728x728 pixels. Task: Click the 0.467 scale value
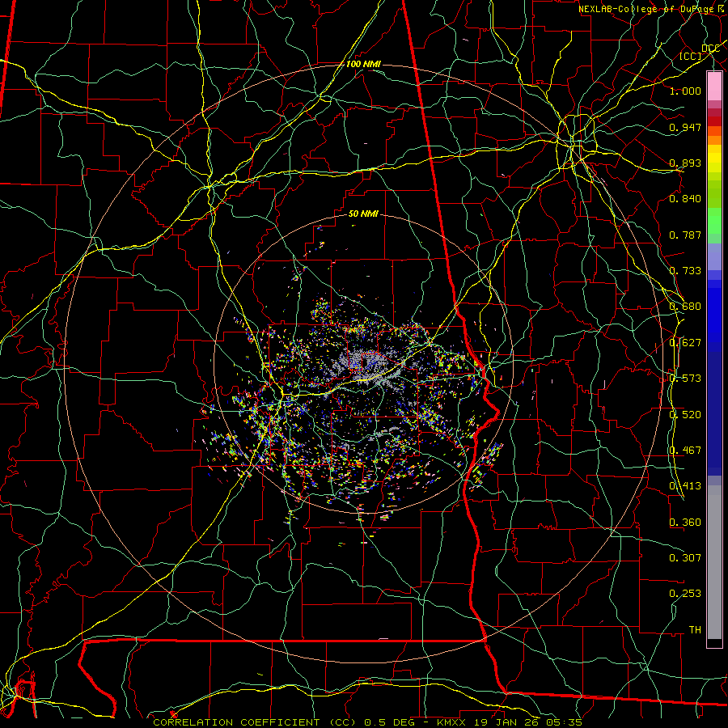(685, 451)
